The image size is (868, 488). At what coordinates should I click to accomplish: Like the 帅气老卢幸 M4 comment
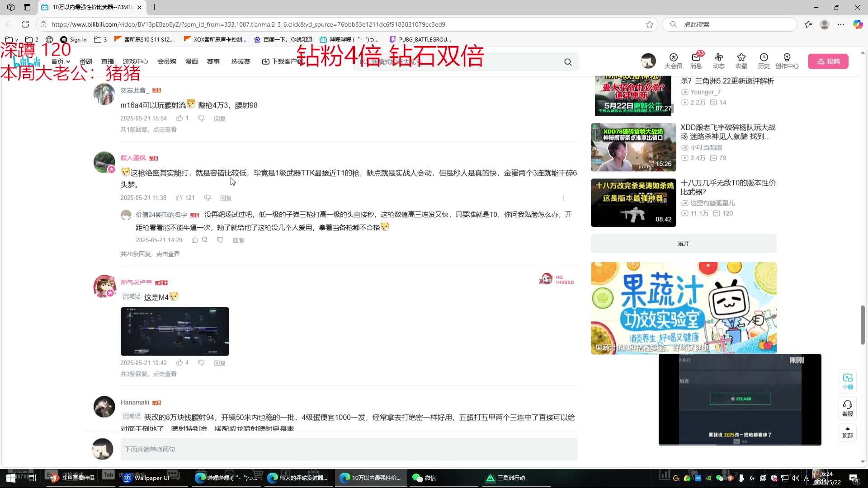[179, 363]
